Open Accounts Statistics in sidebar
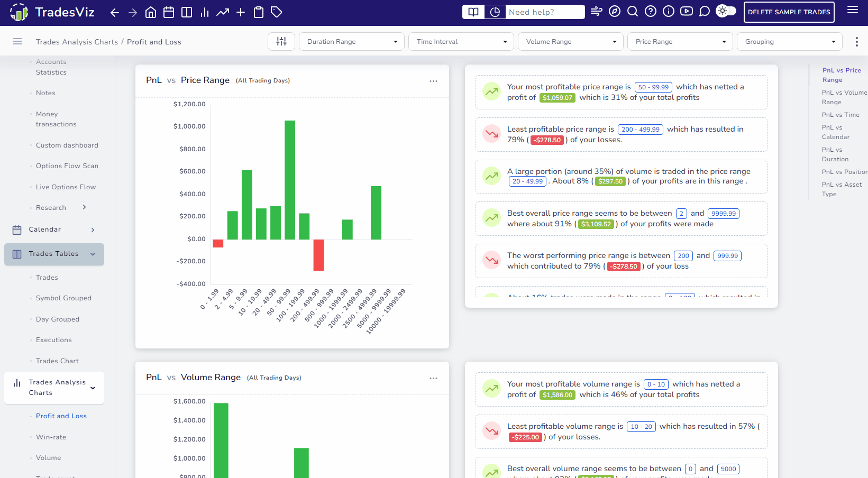Screen dimensions: 868x478 click(51, 67)
